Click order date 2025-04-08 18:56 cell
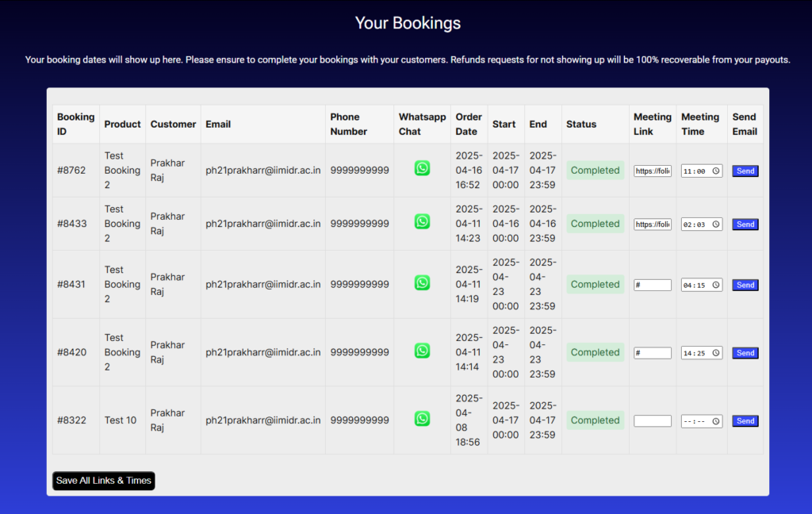 (x=469, y=420)
